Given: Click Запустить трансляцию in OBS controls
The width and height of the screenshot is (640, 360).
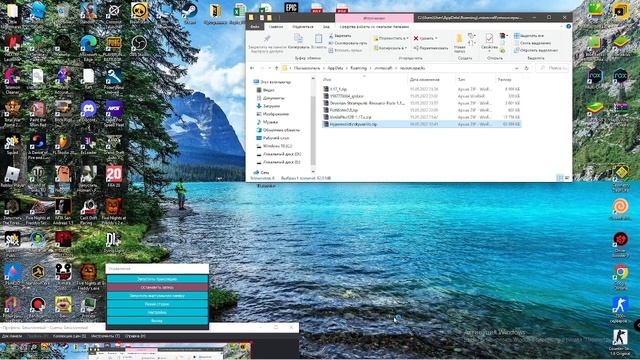Looking at the screenshot, I should pyautogui.click(x=157, y=279).
